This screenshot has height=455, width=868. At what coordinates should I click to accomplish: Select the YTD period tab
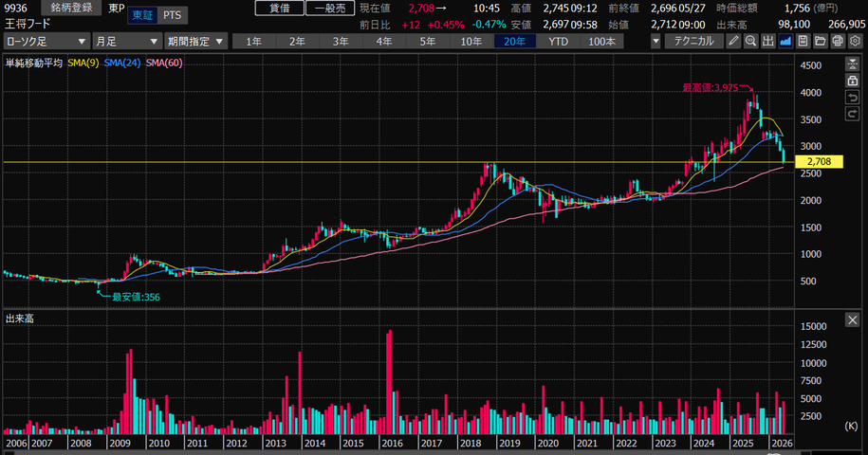[558, 42]
